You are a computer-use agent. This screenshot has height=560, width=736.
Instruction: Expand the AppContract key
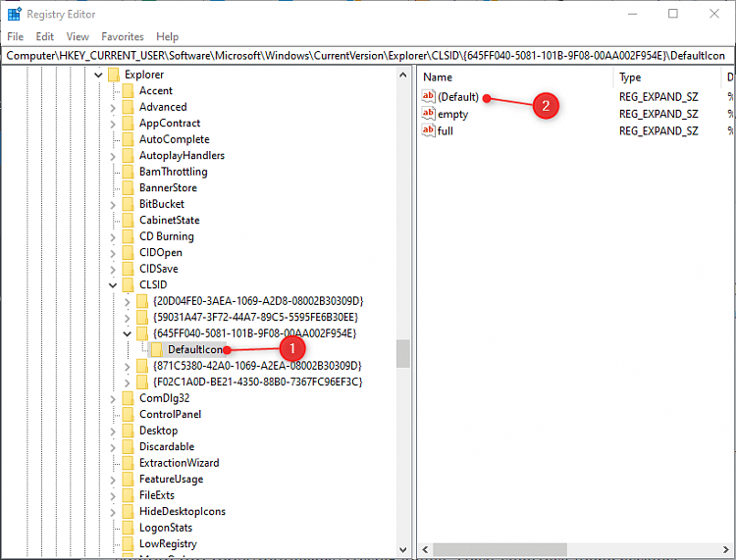[x=113, y=124]
